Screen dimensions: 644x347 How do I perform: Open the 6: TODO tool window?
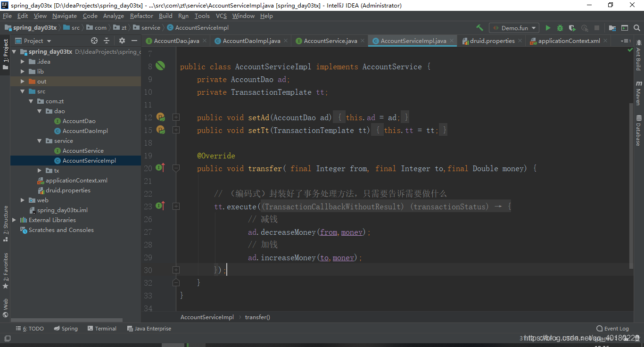(30, 329)
